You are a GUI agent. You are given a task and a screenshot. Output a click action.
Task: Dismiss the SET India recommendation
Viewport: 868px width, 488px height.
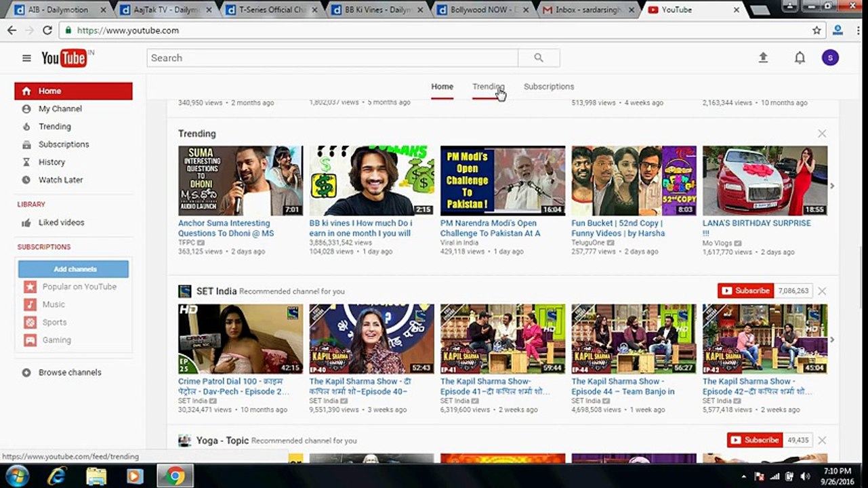(822, 291)
